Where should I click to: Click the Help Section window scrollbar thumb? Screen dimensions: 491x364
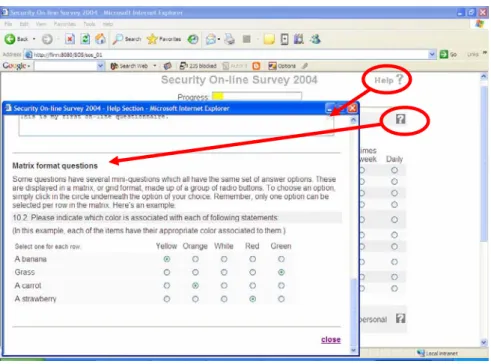pyautogui.click(x=353, y=311)
